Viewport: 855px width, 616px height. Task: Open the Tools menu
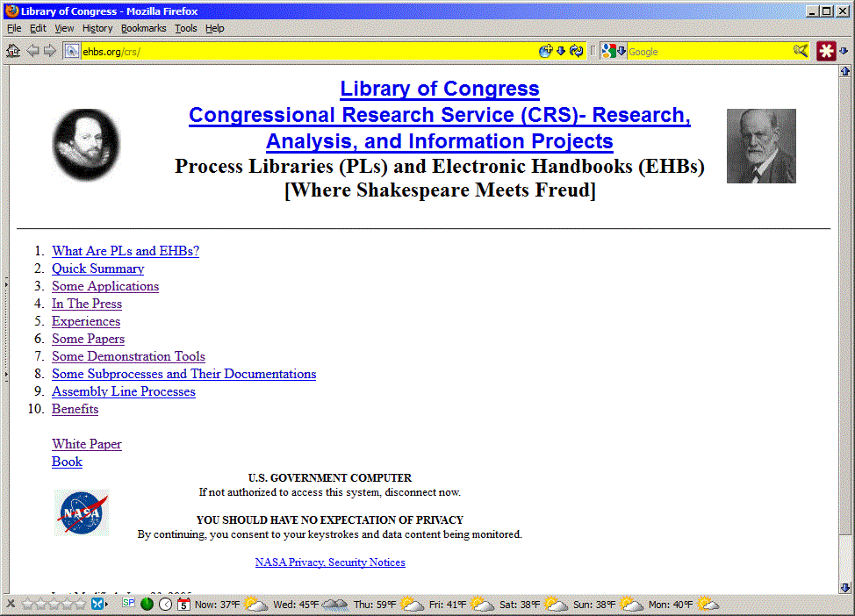[185, 28]
